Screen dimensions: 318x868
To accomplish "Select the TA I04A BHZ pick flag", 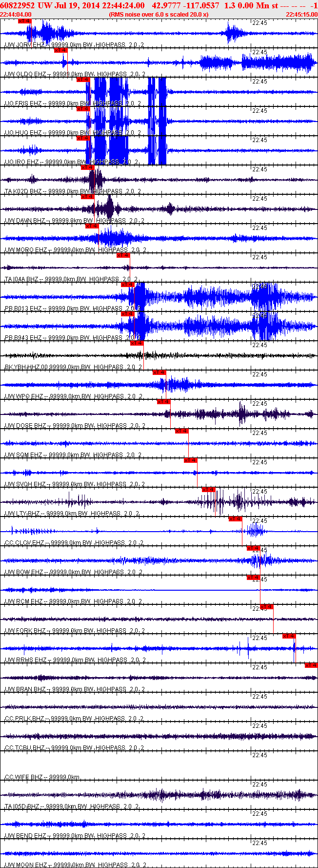I will pos(123,255).
